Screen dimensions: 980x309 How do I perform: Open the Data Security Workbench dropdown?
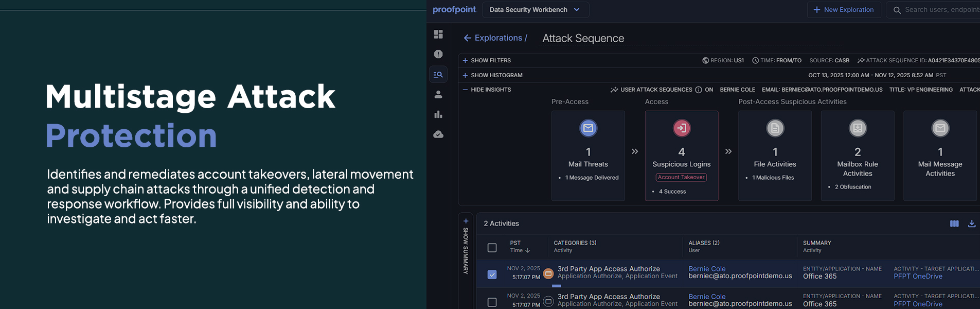coord(536,10)
